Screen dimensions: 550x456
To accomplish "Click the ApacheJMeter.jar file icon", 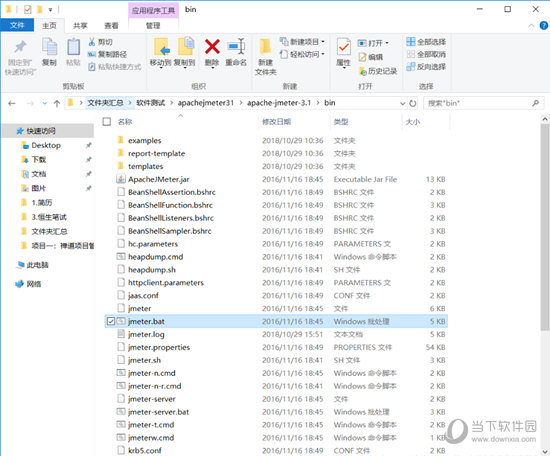I will coord(121,179).
